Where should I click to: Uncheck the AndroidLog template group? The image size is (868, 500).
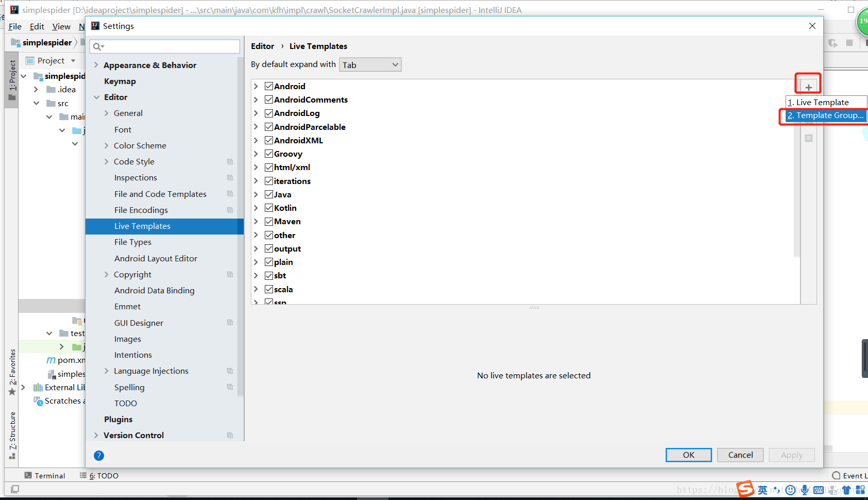[x=269, y=113]
